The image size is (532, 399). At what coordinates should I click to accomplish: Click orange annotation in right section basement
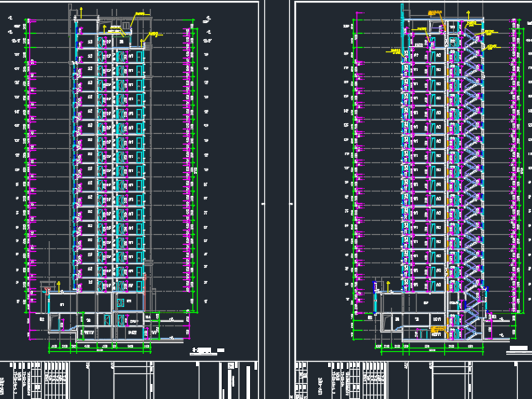pyautogui.click(x=438, y=329)
